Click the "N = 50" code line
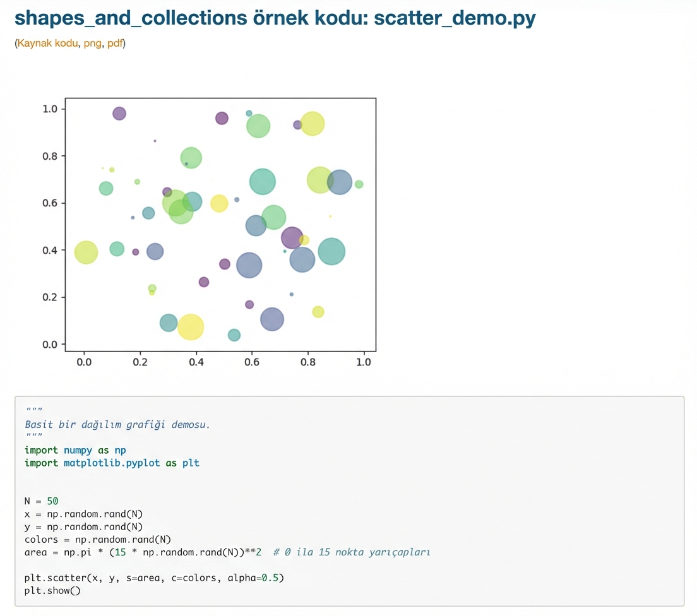697x616 pixels. point(42,501)
